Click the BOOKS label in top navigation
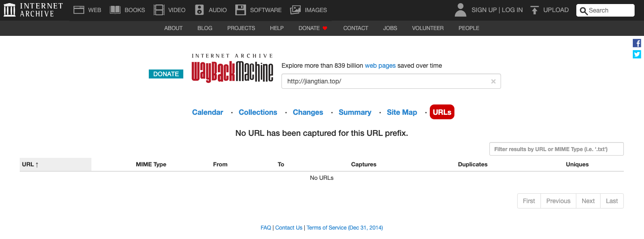644x239 pixels. pyautogui.click(x=135, y=10)
